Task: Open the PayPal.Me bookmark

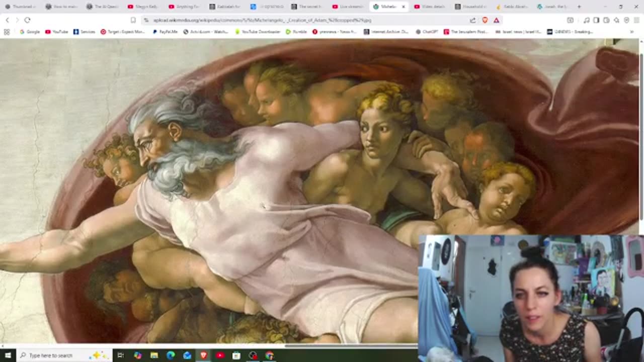Action: point(165,32)
